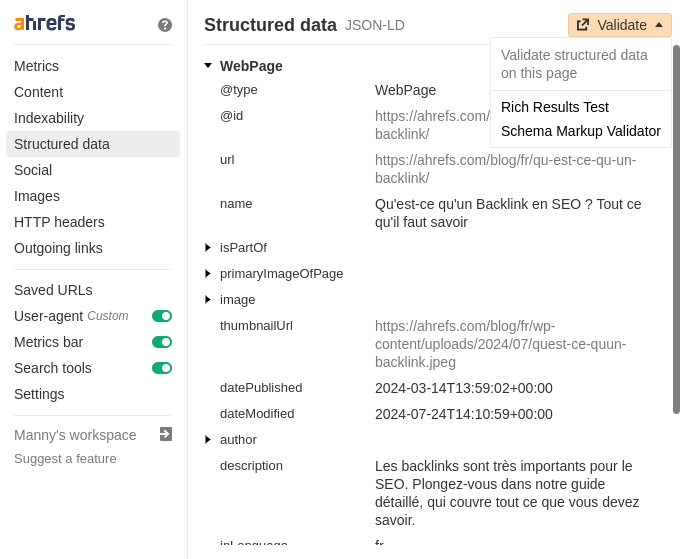Viewport: 683px width, 559px height.
Task: Open the Metrics section
Action: tap(37, 66)
